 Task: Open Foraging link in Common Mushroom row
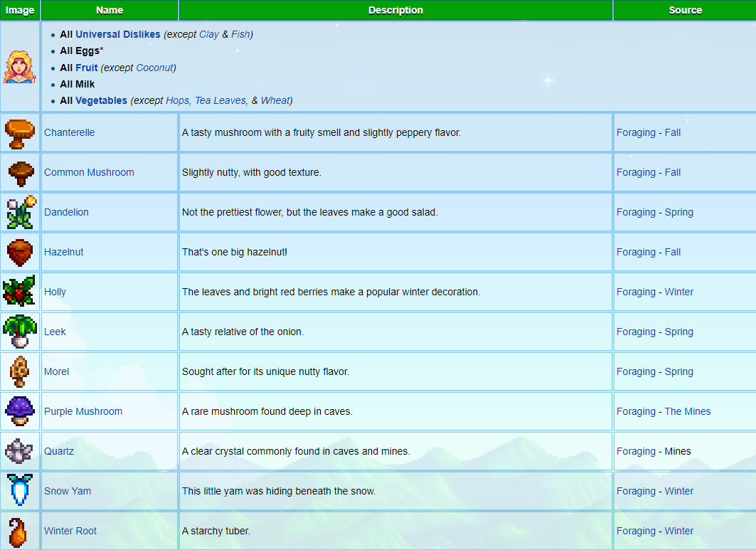coord(636,172)
